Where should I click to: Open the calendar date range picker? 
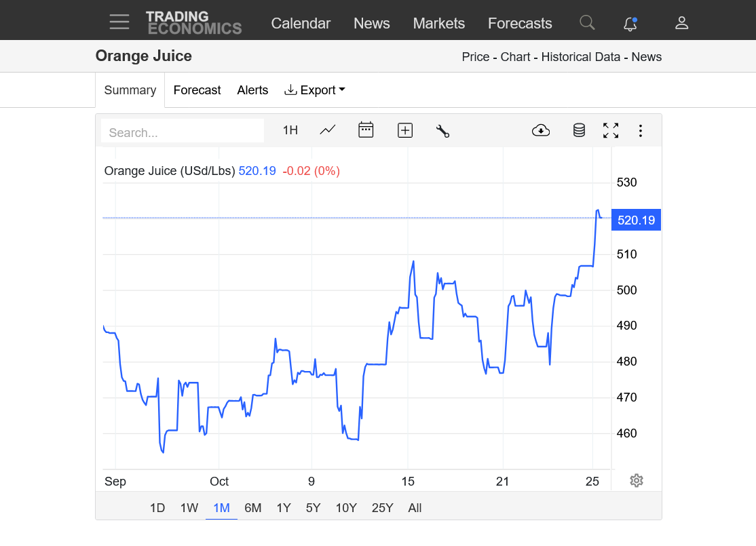click(366, 130)
